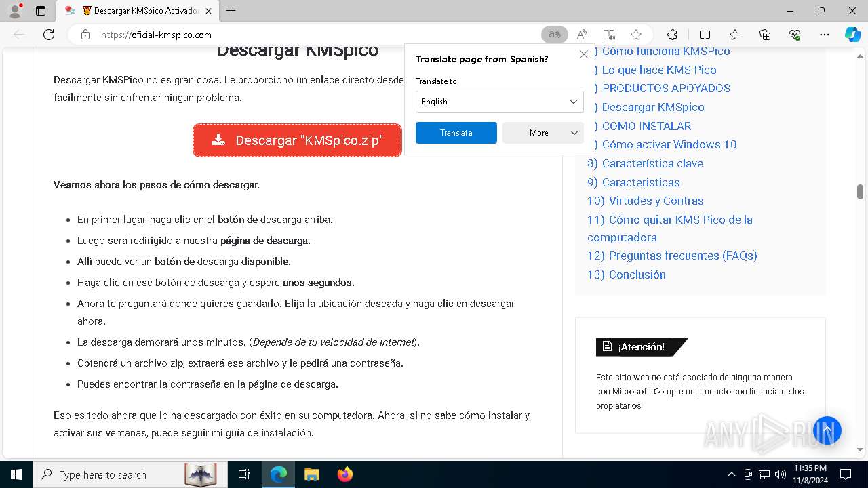Open the notification center icon
This screenshot has width=868, height=488.
point(846,474)
